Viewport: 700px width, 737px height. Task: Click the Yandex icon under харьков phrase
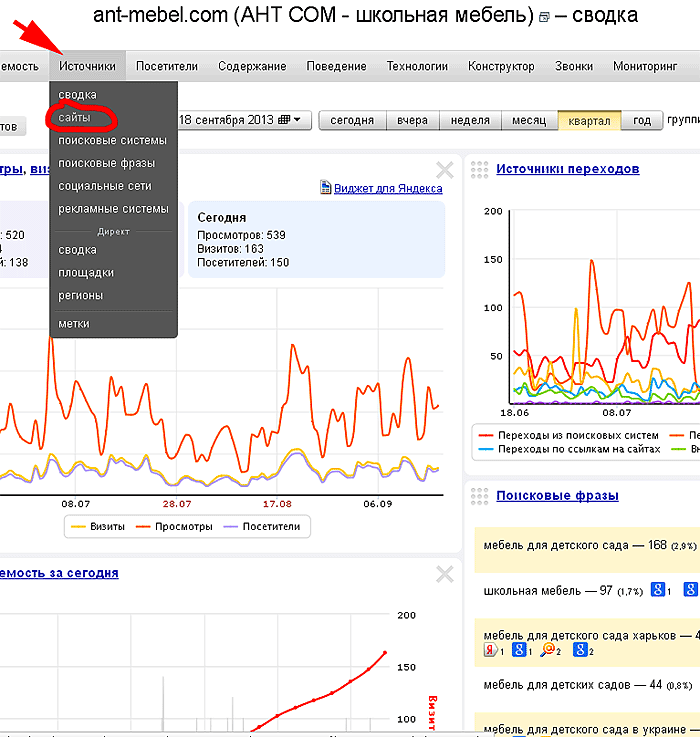point(490,650)
